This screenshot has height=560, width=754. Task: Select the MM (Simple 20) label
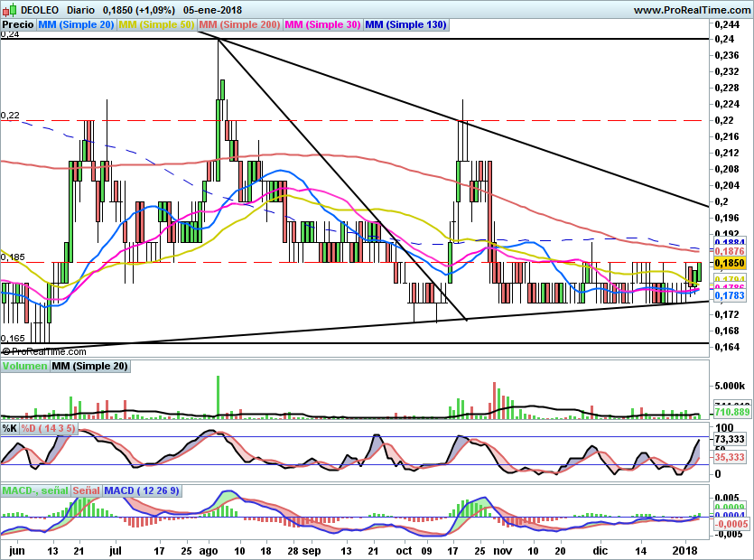point(77,25)
